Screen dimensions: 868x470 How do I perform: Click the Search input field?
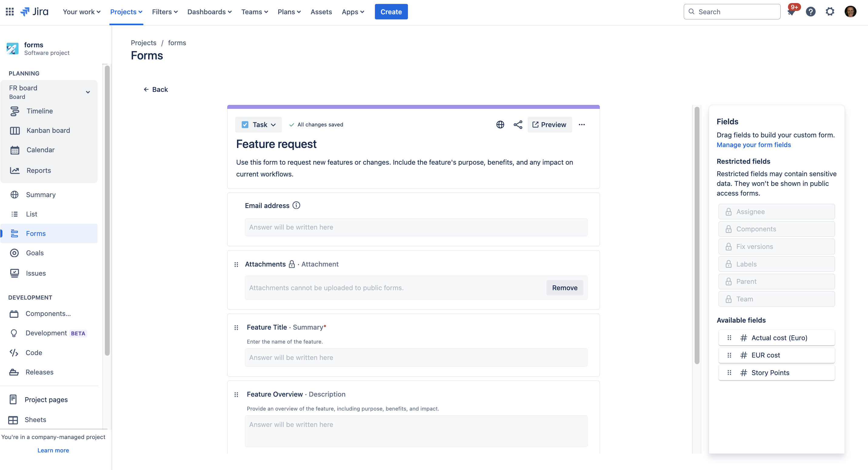click(x=732, y=12)
